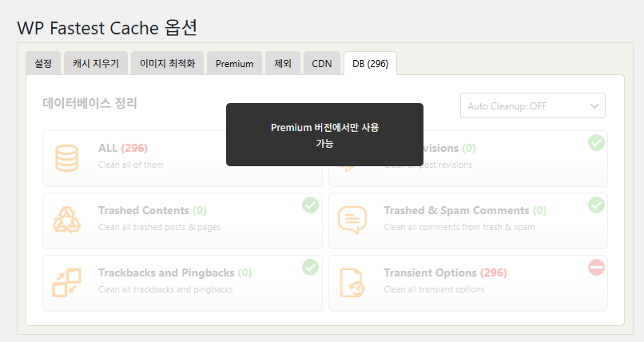This screenshot has width=644, height=342.
Task: Click 'Clean all trashed posts & pages' text
Action: pyautogui.click(x=159, y=227)
